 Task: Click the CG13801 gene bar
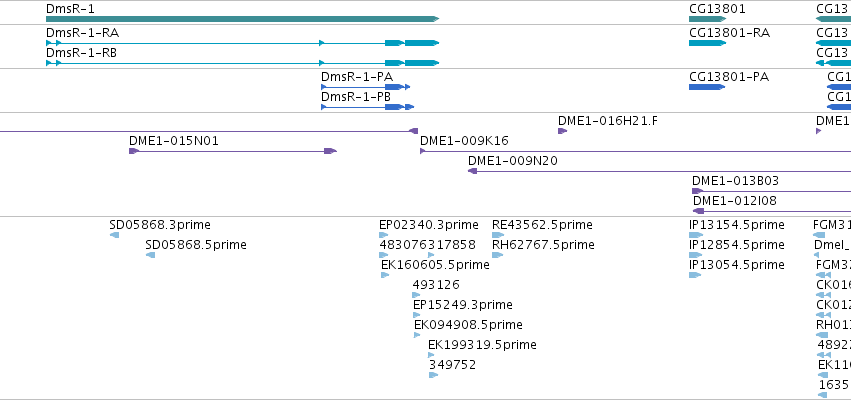pos(707,19)
